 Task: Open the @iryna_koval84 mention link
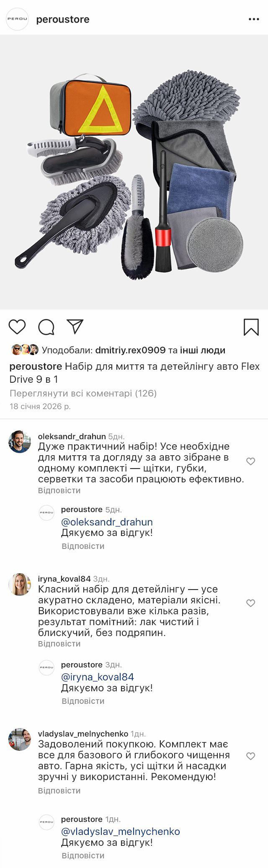click(x=98, y=677)
